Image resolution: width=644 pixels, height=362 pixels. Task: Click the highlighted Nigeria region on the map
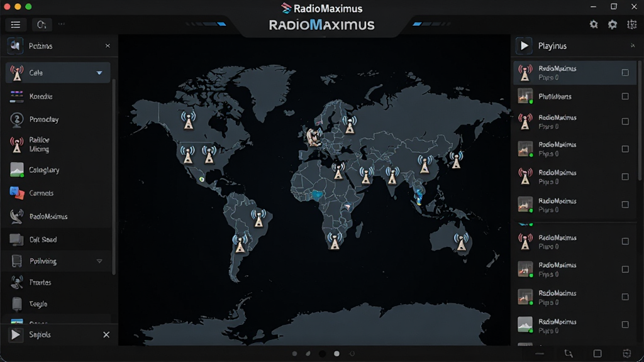317,195
